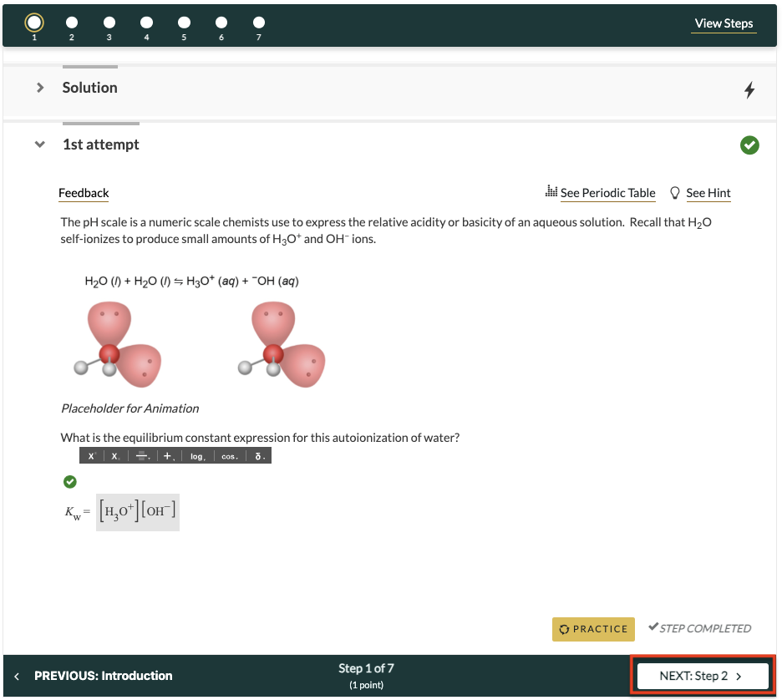Click the PRACTICE button

coord(593,629)
